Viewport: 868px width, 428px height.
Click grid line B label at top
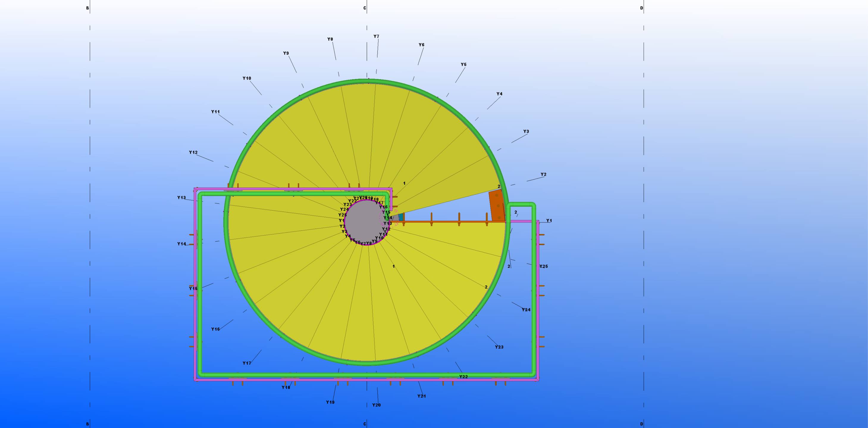[88, 8]
